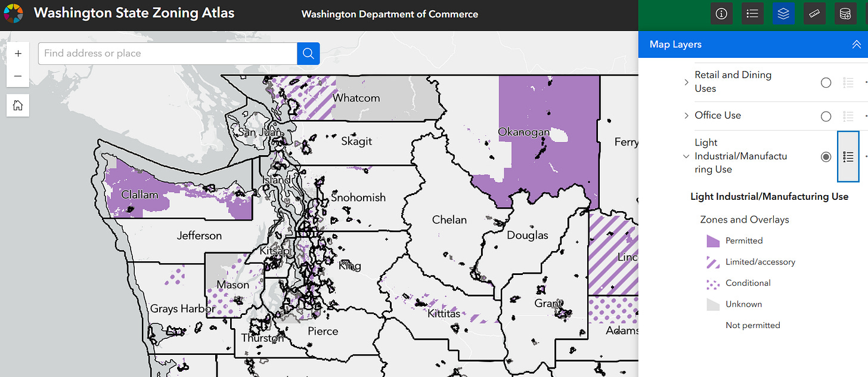The width and height of the screenshot is (868, 377).
Task: Click the Not permitted legend label
Action: tap(752, 326)
